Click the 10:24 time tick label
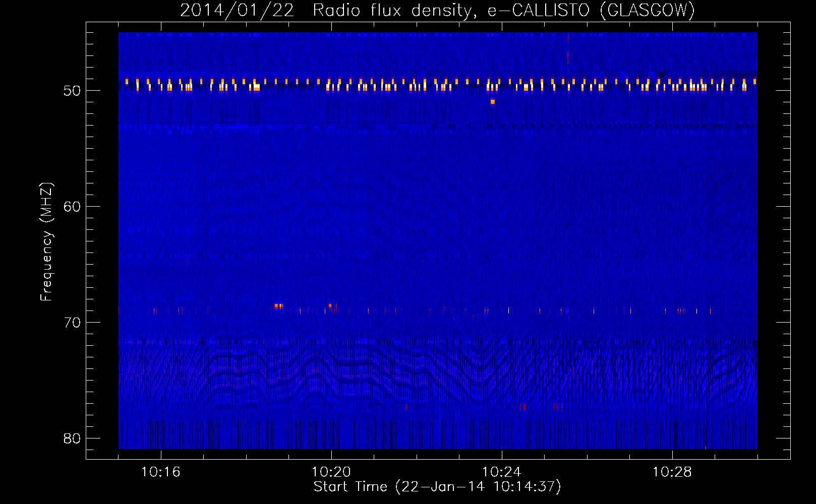 [x=502, y=472]
